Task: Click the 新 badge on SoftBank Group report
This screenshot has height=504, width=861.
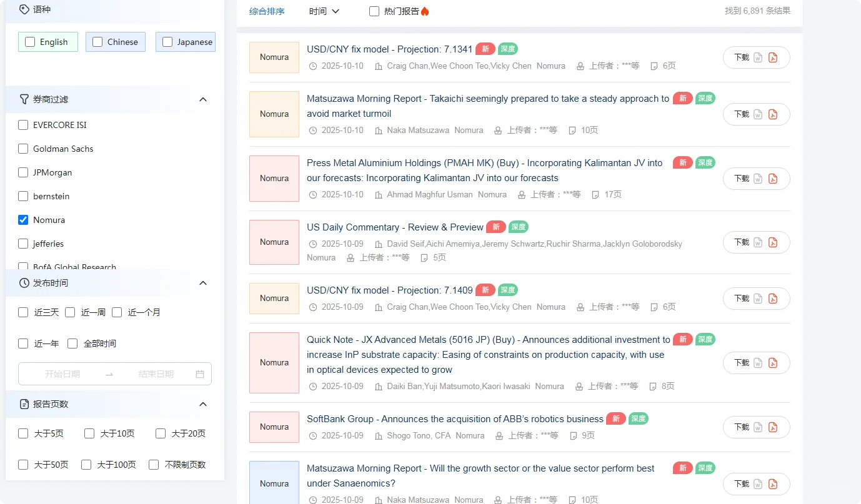Action: click(x=616, y=418)
